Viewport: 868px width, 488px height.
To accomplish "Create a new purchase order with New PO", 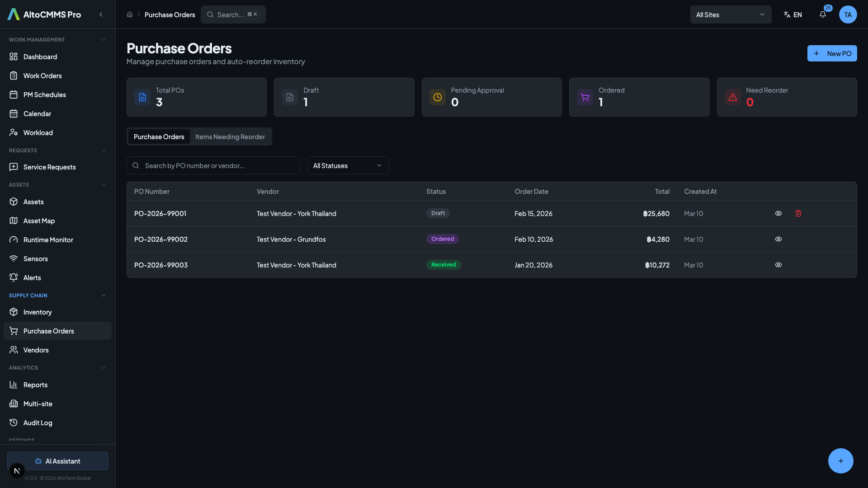I will [832, 53].
